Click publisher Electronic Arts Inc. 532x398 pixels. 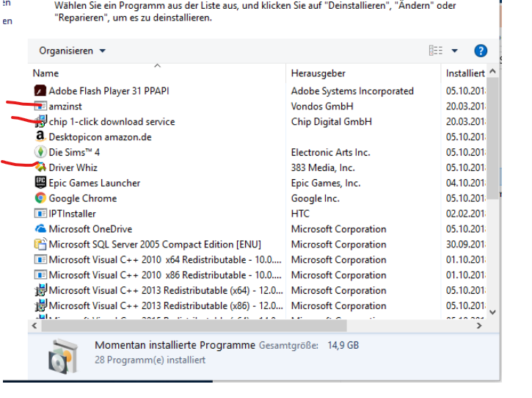point(330,152)
